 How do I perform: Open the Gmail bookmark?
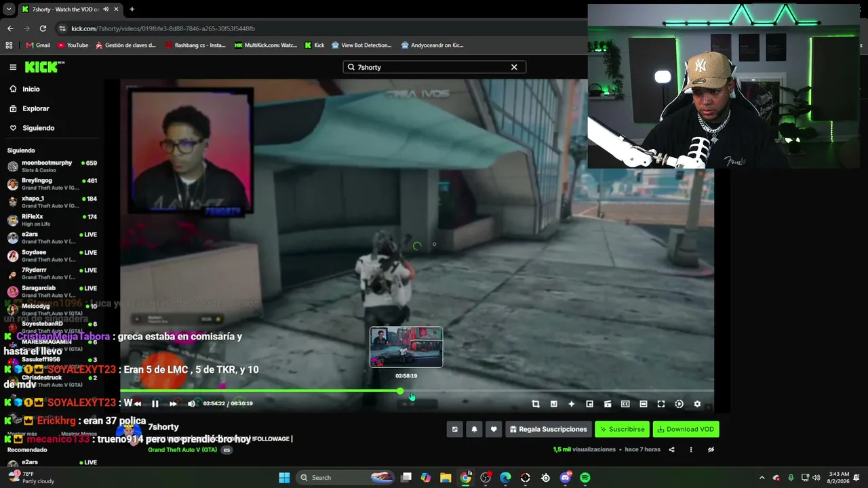point(38,45)
